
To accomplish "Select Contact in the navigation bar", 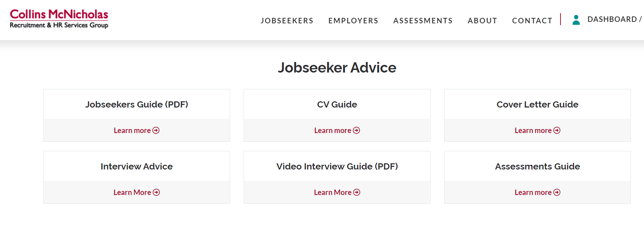I will (532, 21).
